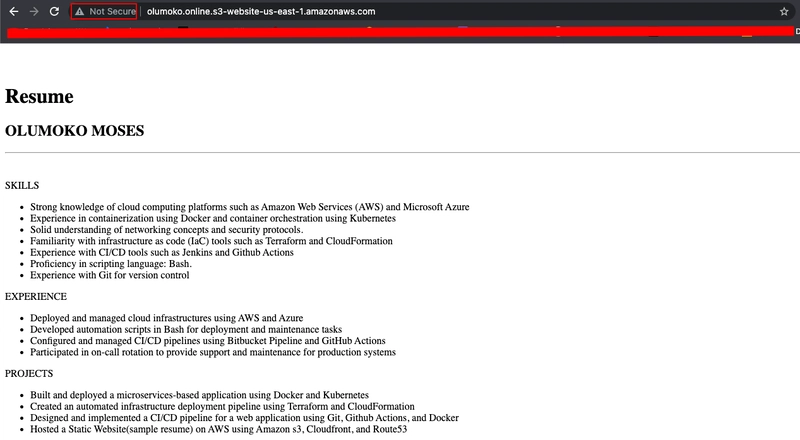The image size is (800, 440).
Task: Click the Hosted a Static Website project line
Action: (x=218, y=429)
